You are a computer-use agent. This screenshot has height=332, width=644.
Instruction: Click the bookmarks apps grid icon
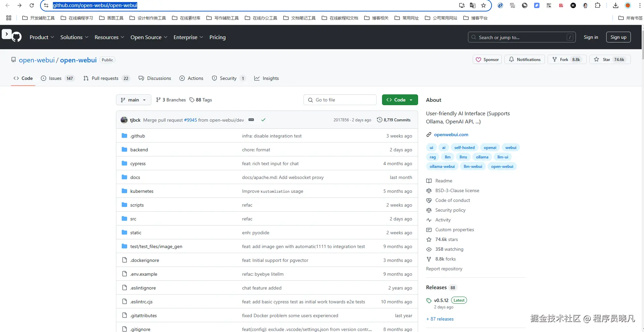pyautogui.click(x=9, y=18)
